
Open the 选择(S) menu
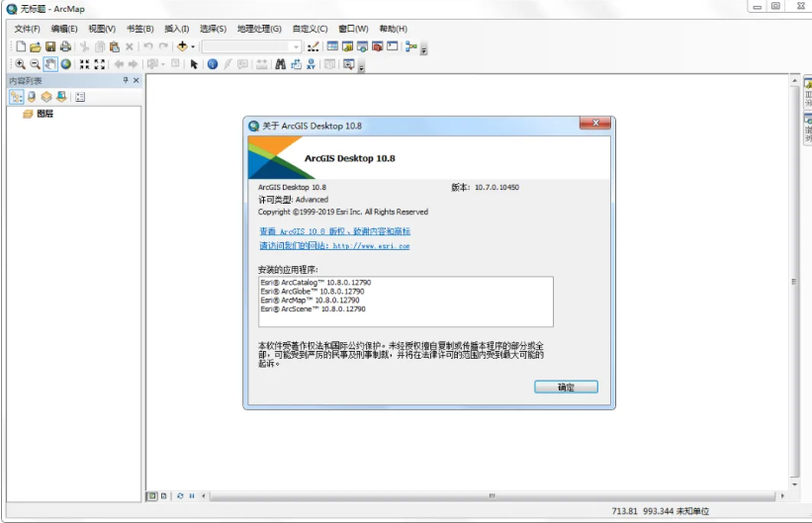pos(213,29)
